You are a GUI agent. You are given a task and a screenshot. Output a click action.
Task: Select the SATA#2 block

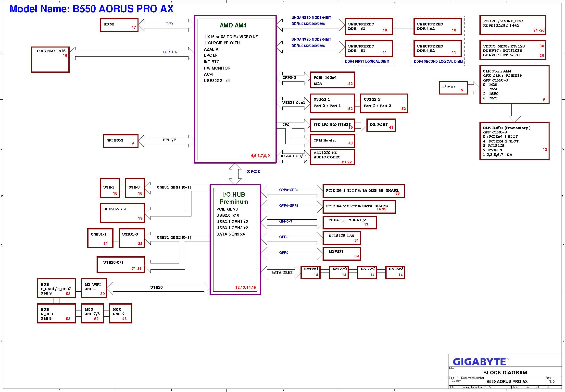point(367,273)
